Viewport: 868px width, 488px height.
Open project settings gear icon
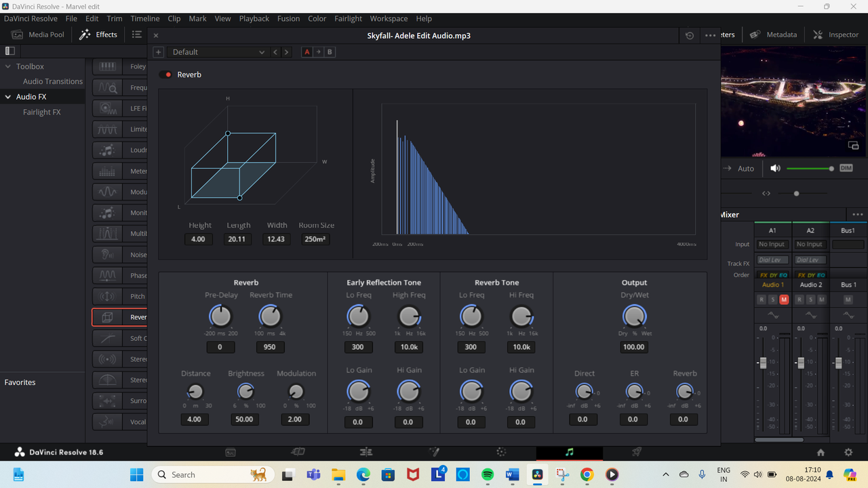(848, 452)
